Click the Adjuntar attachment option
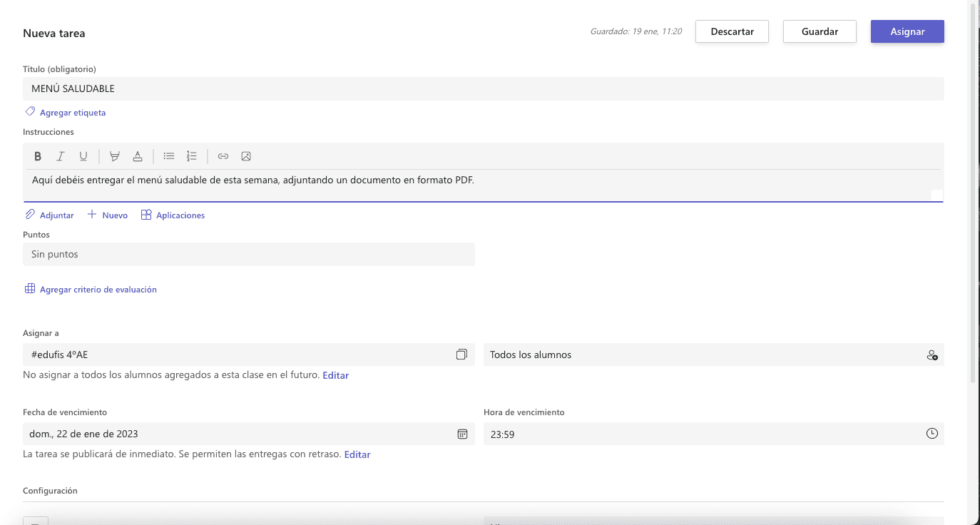The height and width of the screenshot is (525, 980). 50,215
